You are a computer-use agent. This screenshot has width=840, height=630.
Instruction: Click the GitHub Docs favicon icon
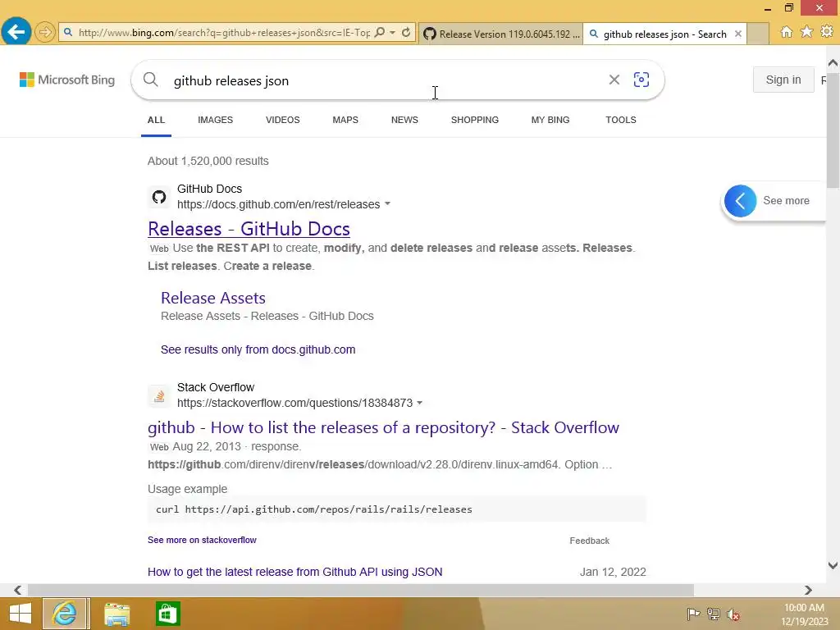[158, 197]
